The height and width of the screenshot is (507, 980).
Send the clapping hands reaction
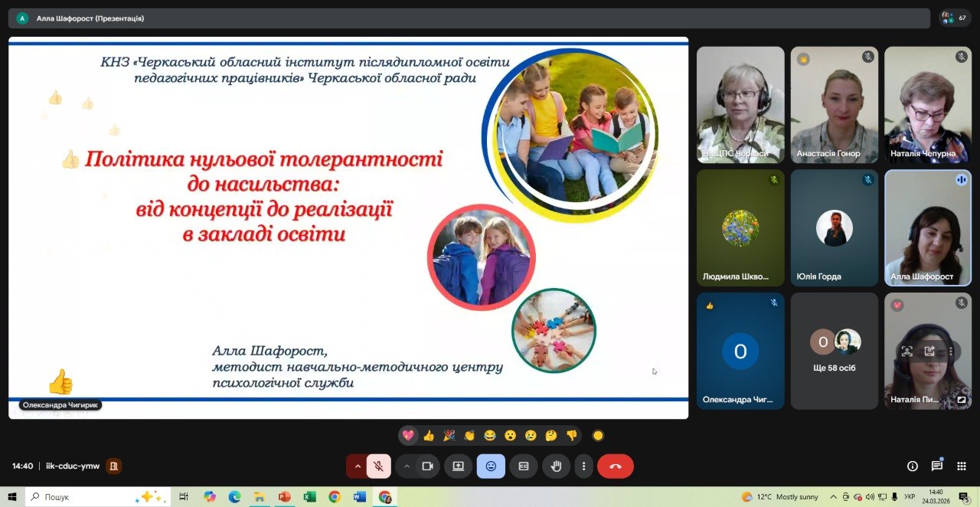(469, 436)
